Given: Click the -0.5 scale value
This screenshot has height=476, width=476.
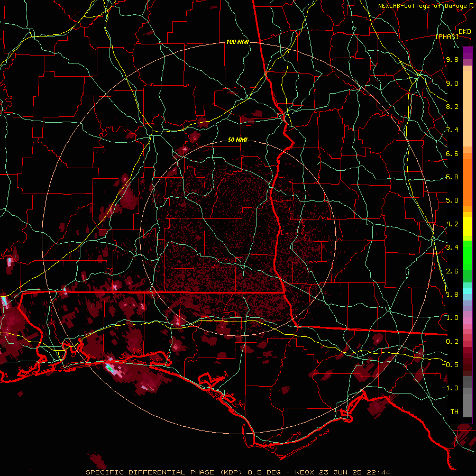Looking at the screenshot, I should [x=450, y=365].
